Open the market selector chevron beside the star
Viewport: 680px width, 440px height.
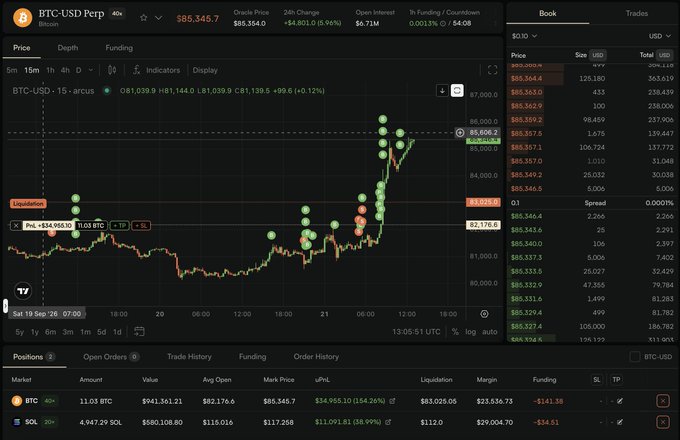(159, 18)
